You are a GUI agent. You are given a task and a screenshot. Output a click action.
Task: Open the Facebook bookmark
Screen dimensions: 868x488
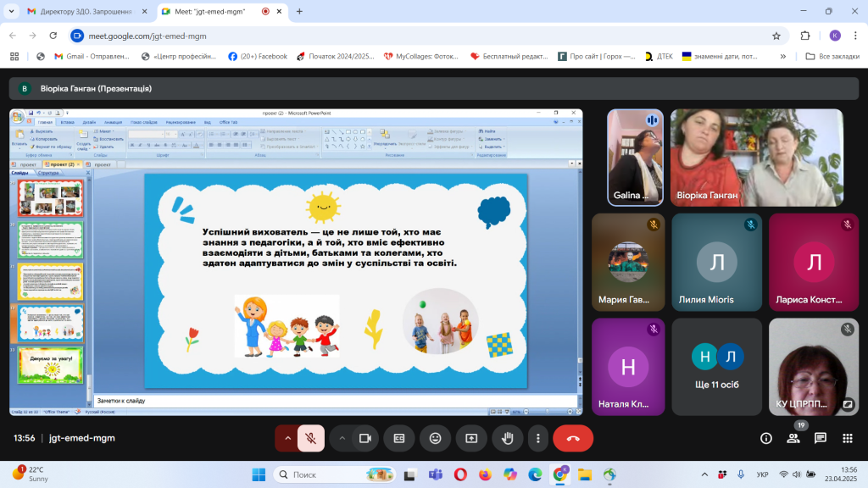pos(258,57)
